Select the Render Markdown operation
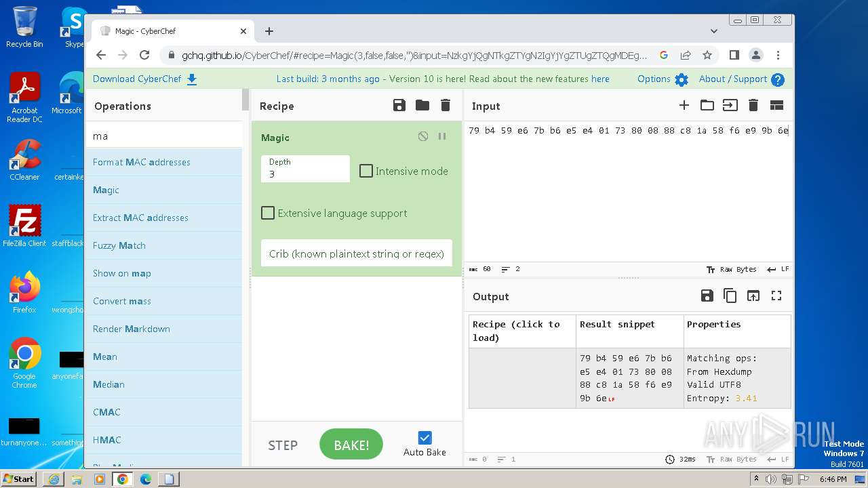This screenshot has width=868, height=488. coord(163,329)
